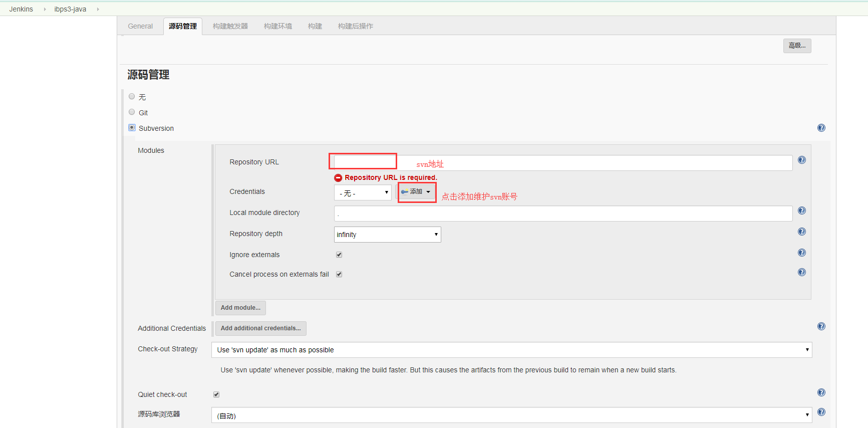Open help for the Subversion option
The image size is (868, 428).
(821, 128)
